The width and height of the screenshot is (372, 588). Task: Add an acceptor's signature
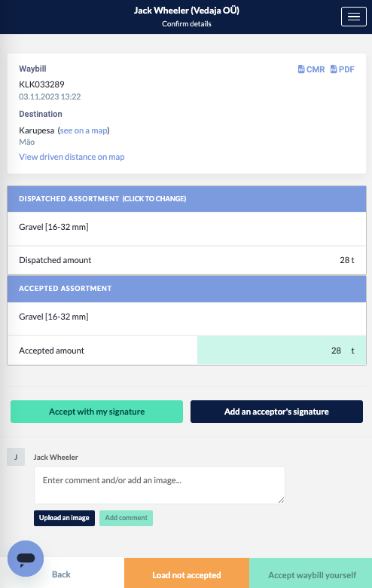click(x=276, y=412)
